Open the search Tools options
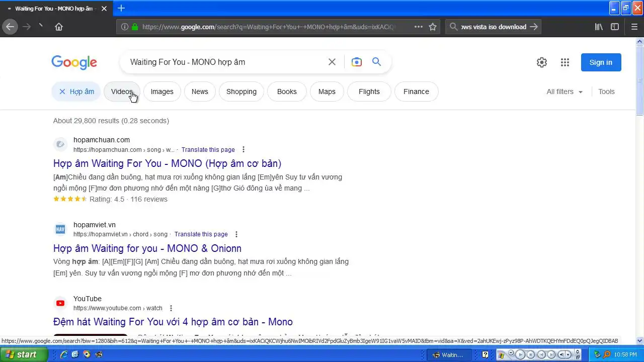Screen dimensions: 644x362 (x=606, y=92)
